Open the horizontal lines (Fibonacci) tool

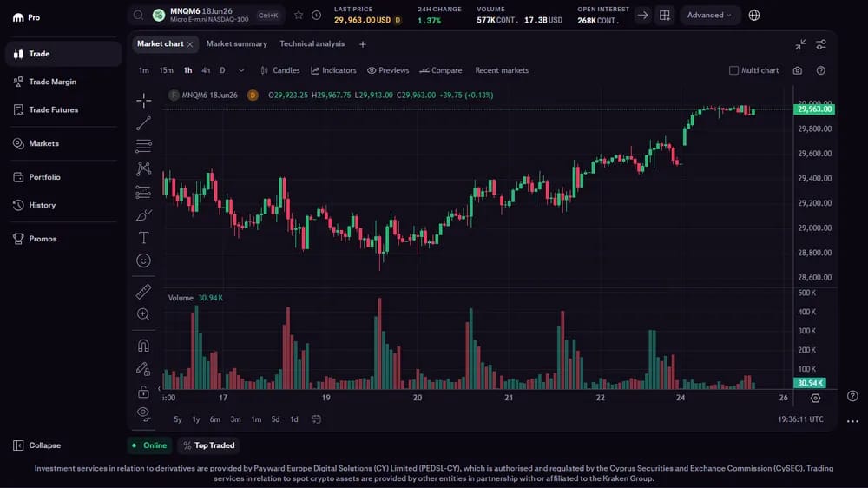143,146
